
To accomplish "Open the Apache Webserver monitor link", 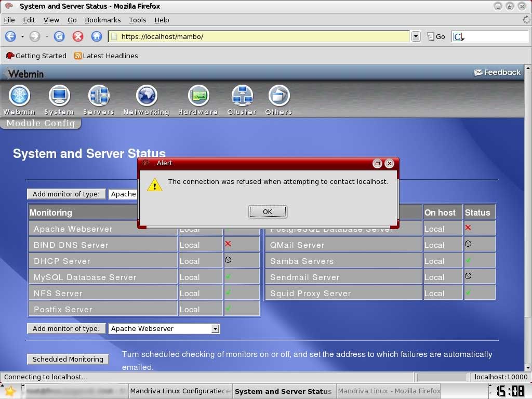I will click(x=73, y=229).
